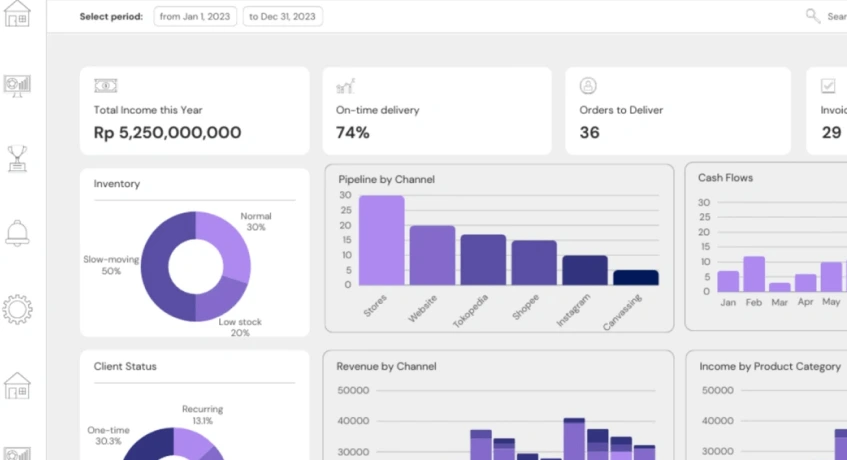Select the Shopee bar in Pipeline by Channel

click(534, 263)
